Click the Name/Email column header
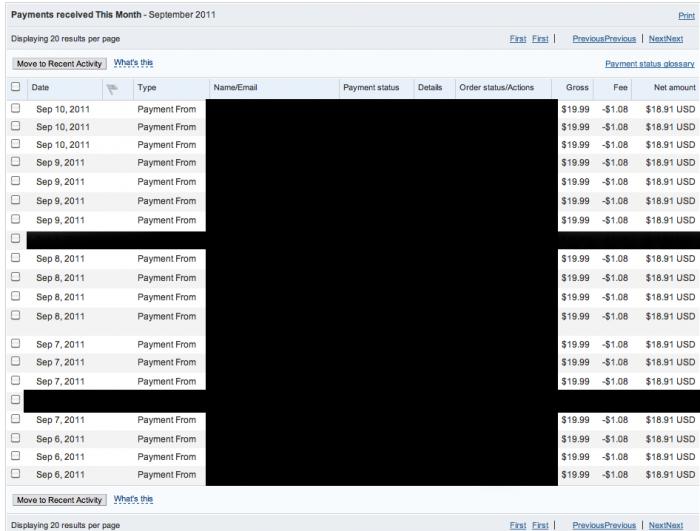Screen dimensions: 700x531 click(x=235, y=88)
